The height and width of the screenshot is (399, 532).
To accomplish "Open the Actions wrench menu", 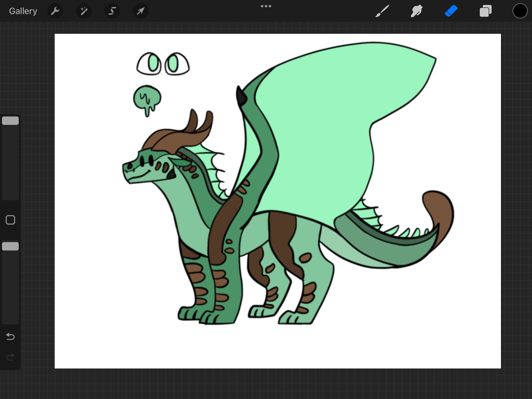I will [x=55, y=11].
